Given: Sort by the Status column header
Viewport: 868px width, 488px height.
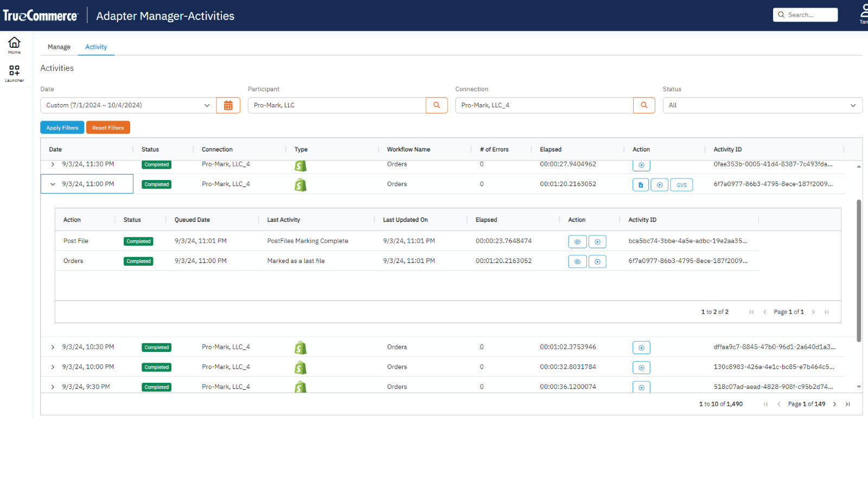Looking at the screenshot, I should [x=150, y=149].
